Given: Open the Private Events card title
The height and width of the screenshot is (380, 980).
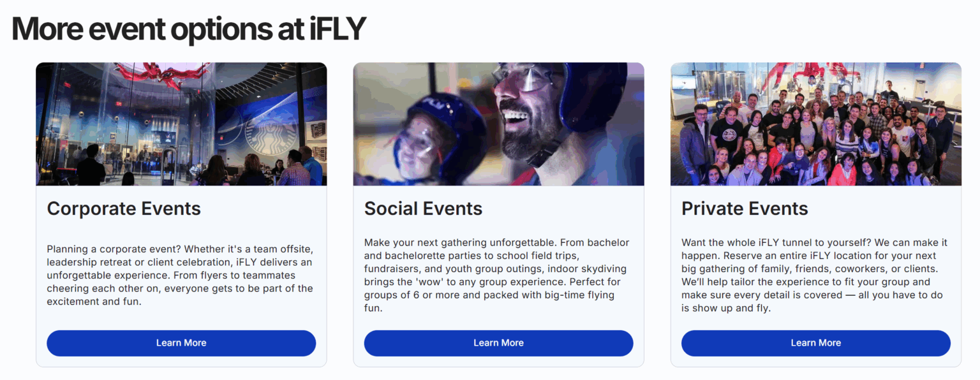Looking at the screenshot, I should (x=745, y=208).
